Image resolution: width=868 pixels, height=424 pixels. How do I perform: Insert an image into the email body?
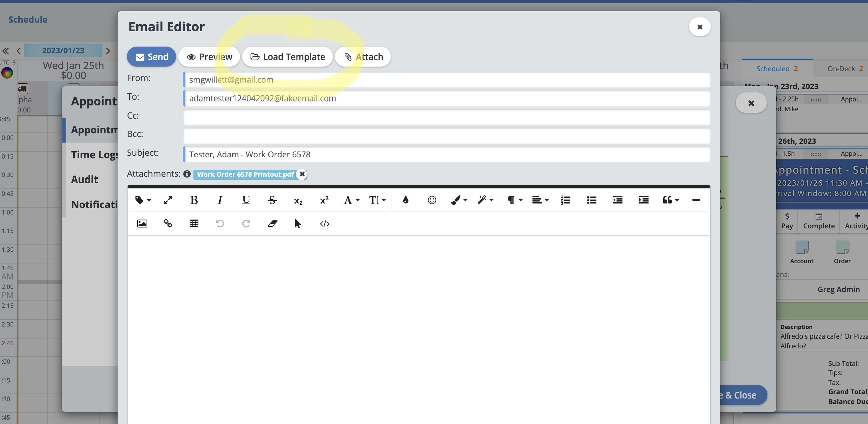142,224
